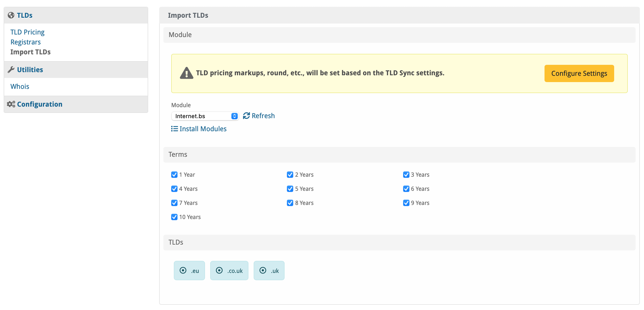Click the .uk TLD tag
Viewport: 644px width, 310px height.
(269, 271)
